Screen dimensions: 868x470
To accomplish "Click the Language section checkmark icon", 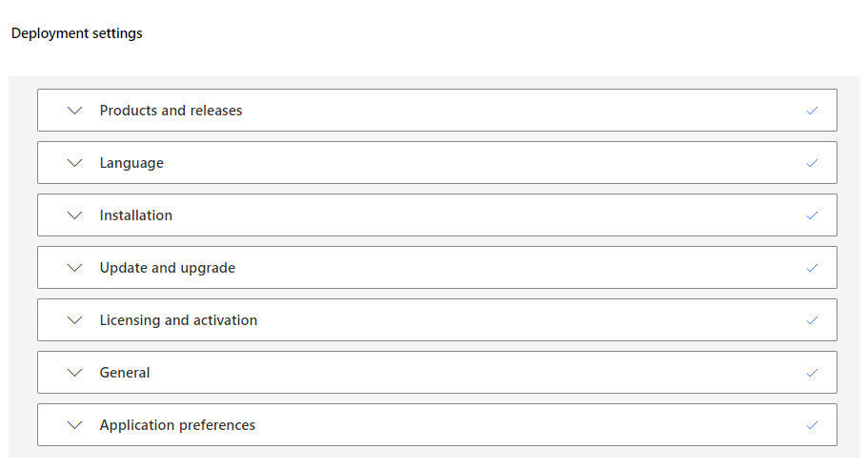I will pyautogui.click(x=812, y=163).
